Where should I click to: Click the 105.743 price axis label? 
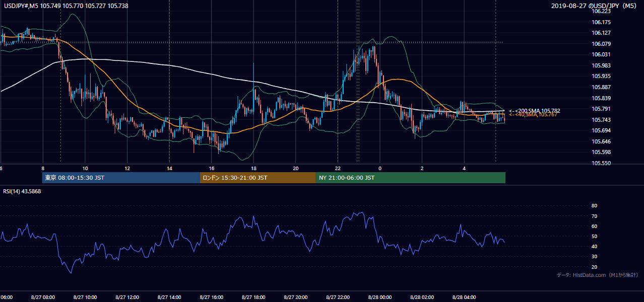click(602, 120)
